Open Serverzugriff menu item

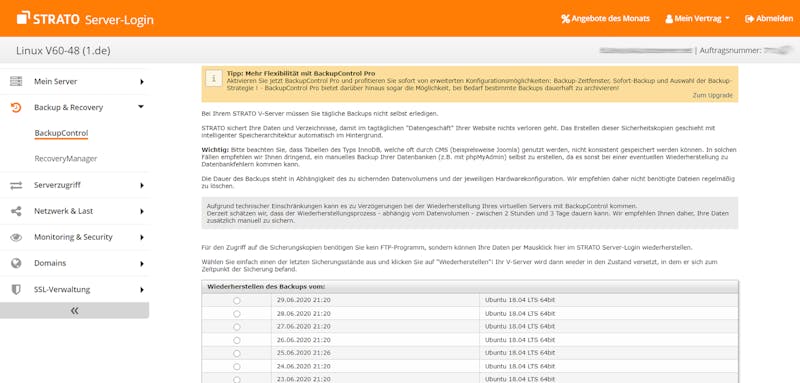(x=57, y=185)
